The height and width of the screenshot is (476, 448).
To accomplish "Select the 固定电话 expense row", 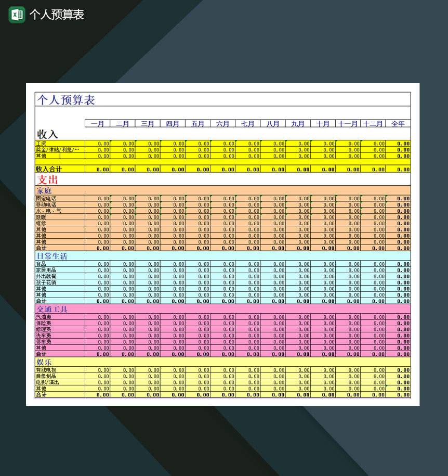I will (x=45, y=199).
